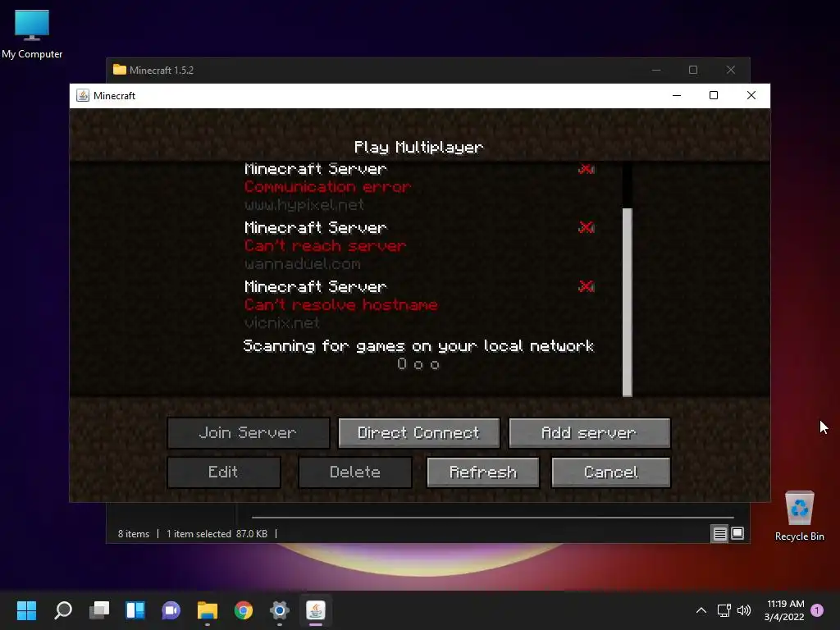Refresh the multiplayer server list
This screenshot has height=630, width=840.
pyautogui.click(x=482, y=472)
